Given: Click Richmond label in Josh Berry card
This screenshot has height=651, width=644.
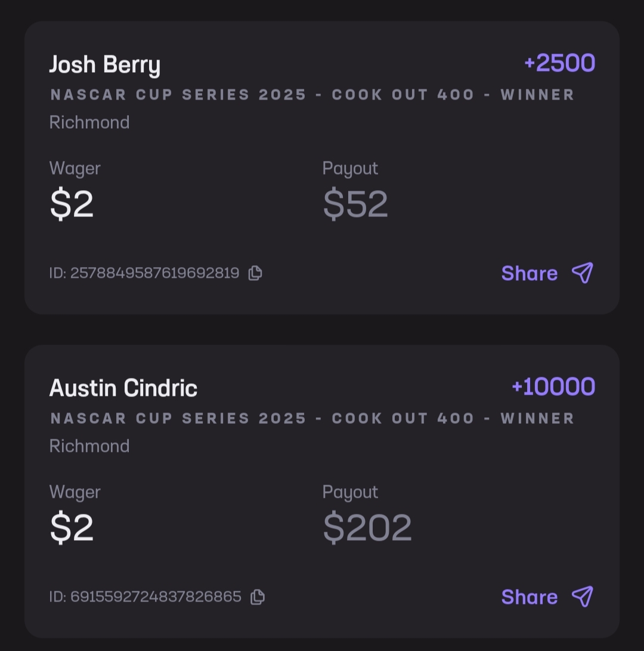Looking at the screenshot, I should (x=89, y=122).
